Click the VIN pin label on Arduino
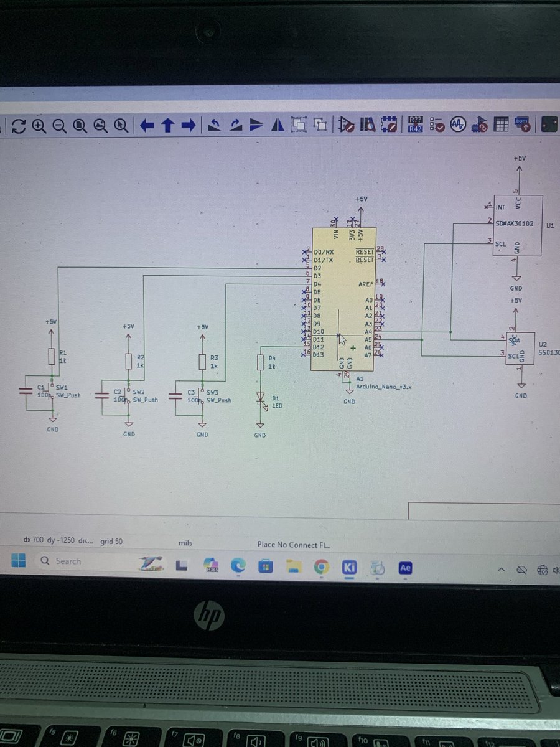 tap(337, 235)
